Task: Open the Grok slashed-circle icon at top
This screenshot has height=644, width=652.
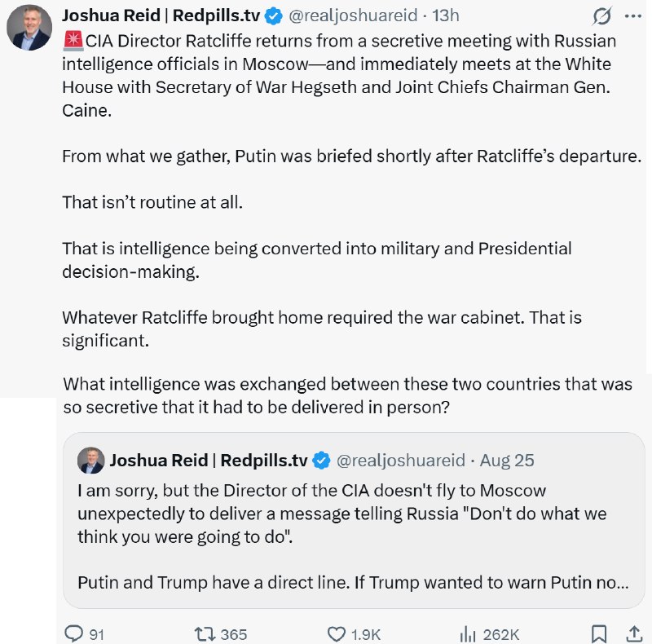Action: (x=602, y=16)
